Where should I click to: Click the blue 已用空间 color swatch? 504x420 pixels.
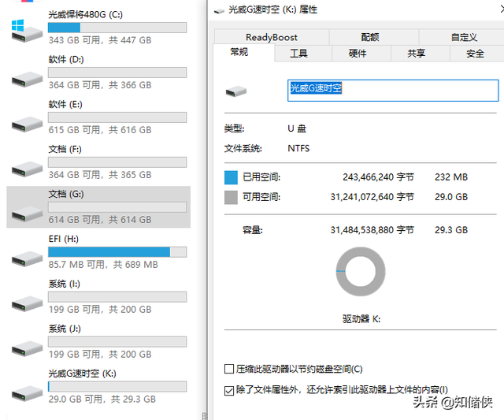click(231, 177)
